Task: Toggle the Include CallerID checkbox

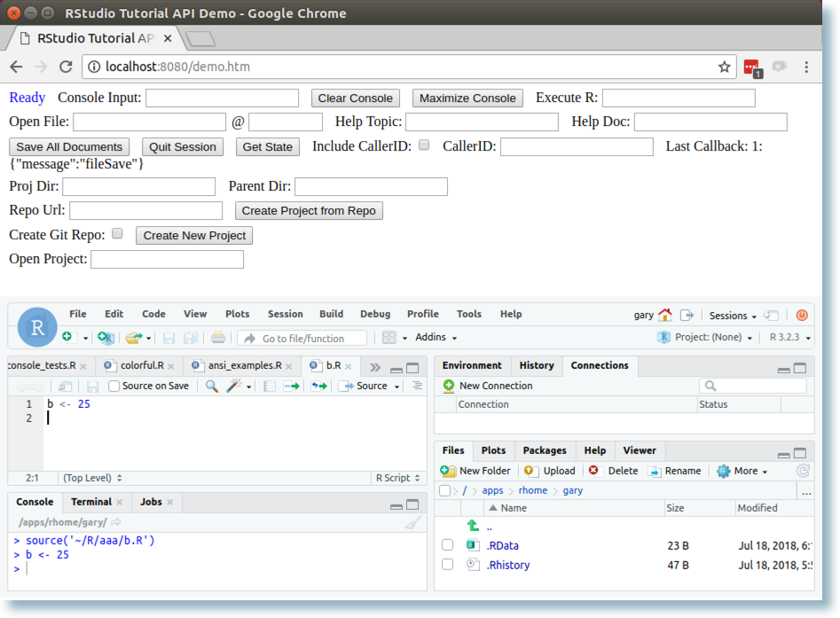Action: coord(424,145)
